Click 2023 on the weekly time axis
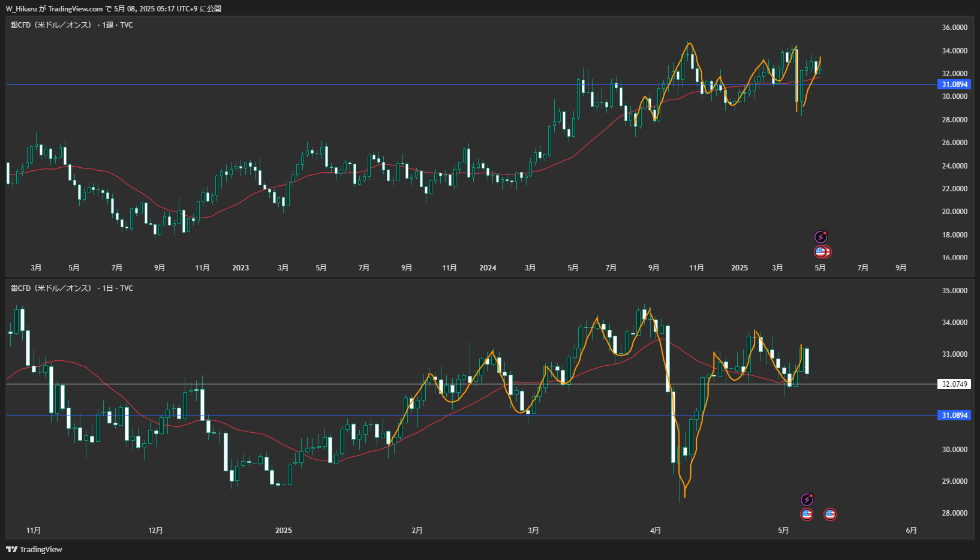Image resolution: width=980 pixels, height=560 pixels. [241, 268]
